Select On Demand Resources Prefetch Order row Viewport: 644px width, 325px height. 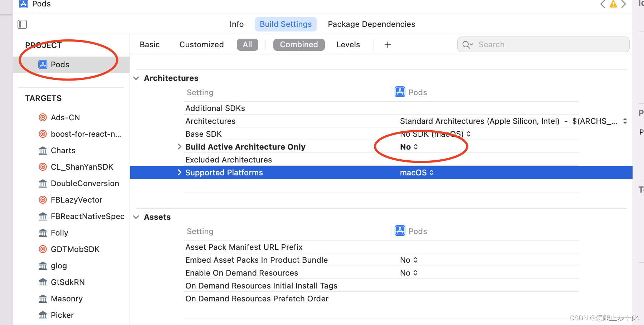(x=381, y=299)
